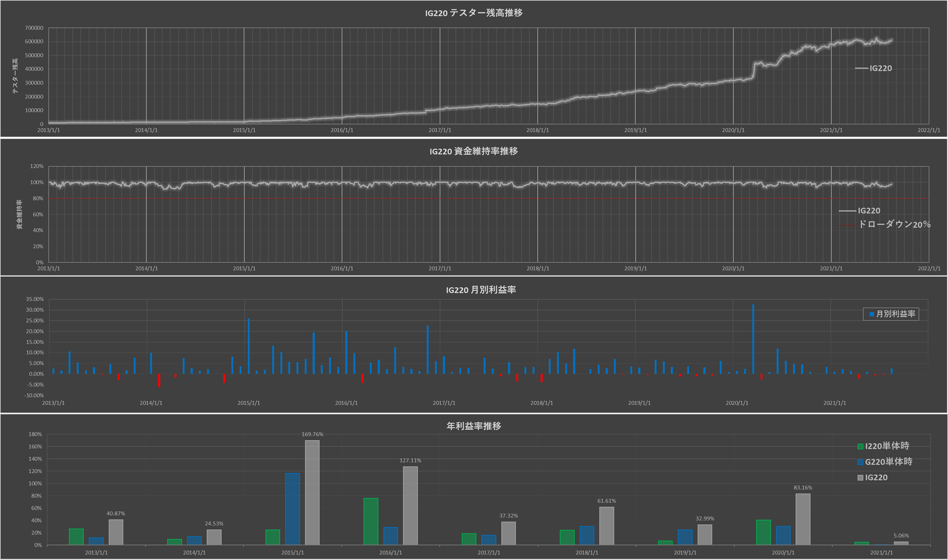Screen dimensions: 948x560
Task: Click the vertical '資金維持率' axis title
Action: coord(19,215)
